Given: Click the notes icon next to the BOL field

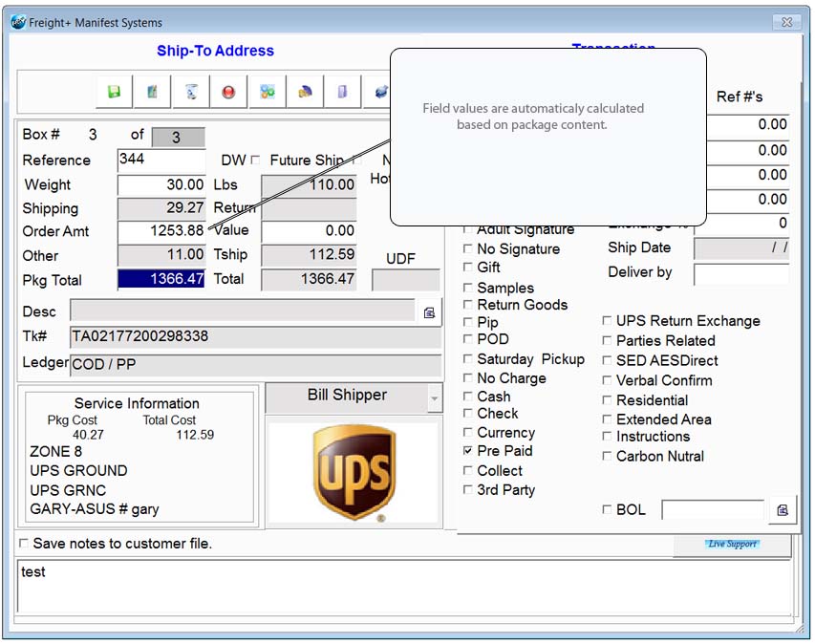Looking at the screenshot, I should (783, 509).
